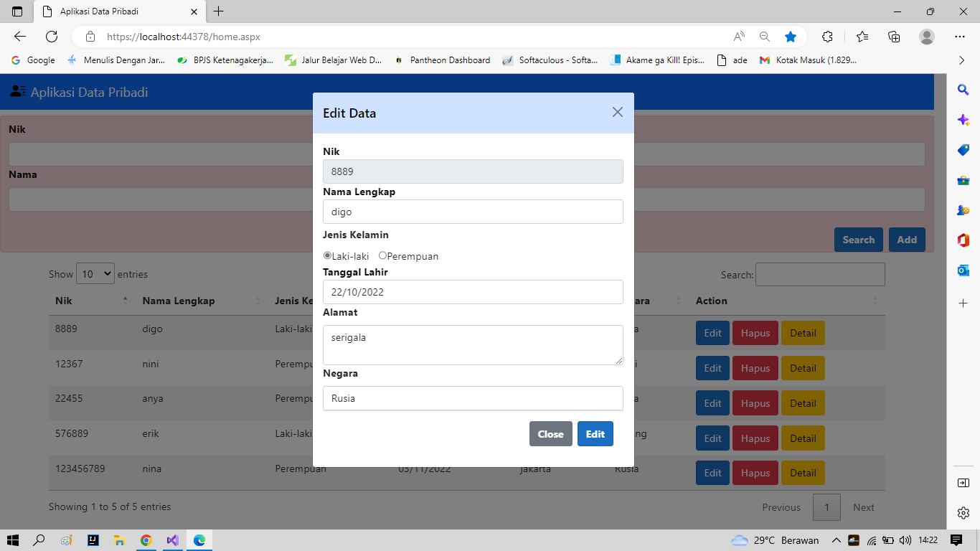Toggle the favorites star in the address bar
The height and width of the screenshot is (551, 980).
[x=788, y=36]
